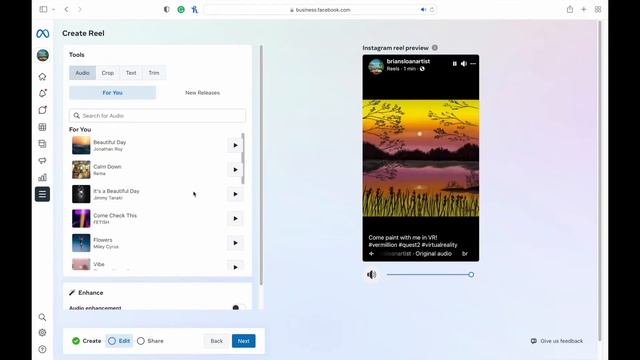The image size is (640, 360).
Task: Open Notifications bell in sidebar
Action: [42, 93]
